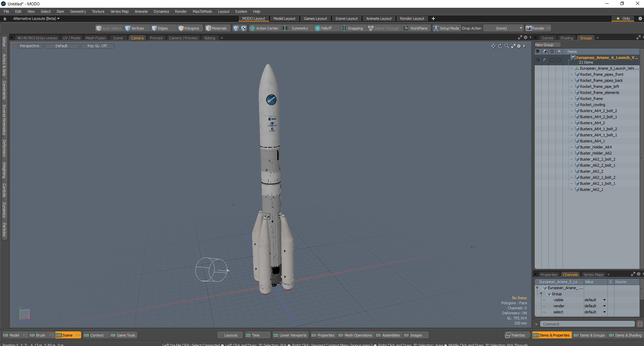Toggle select checkbox for European_Ariane_6 group
Image resolution: width=644 pixels, height=346 pixels.
(552, 60)
